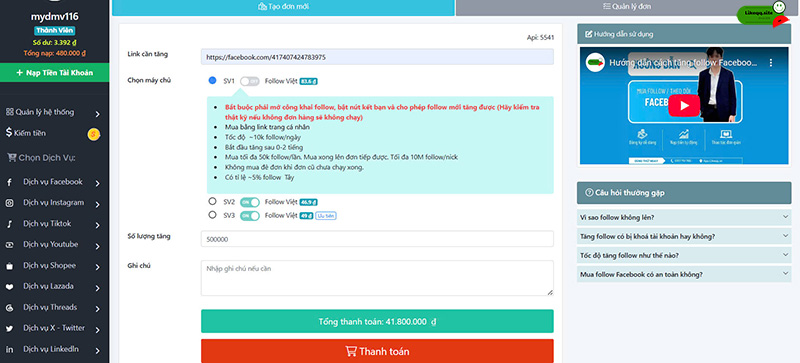The image size is (800, 363).
Task: Click the shopping cart icon on Thanh toán
Action: point(351,351)
